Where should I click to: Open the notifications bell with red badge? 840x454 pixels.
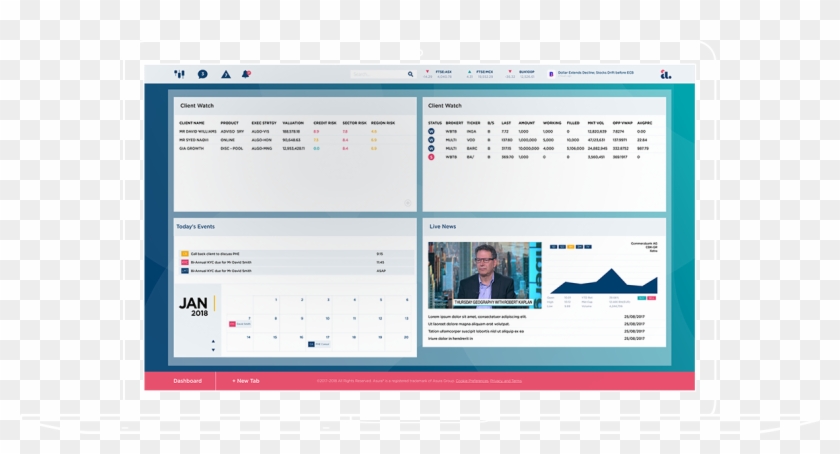[x=246, y=74]
